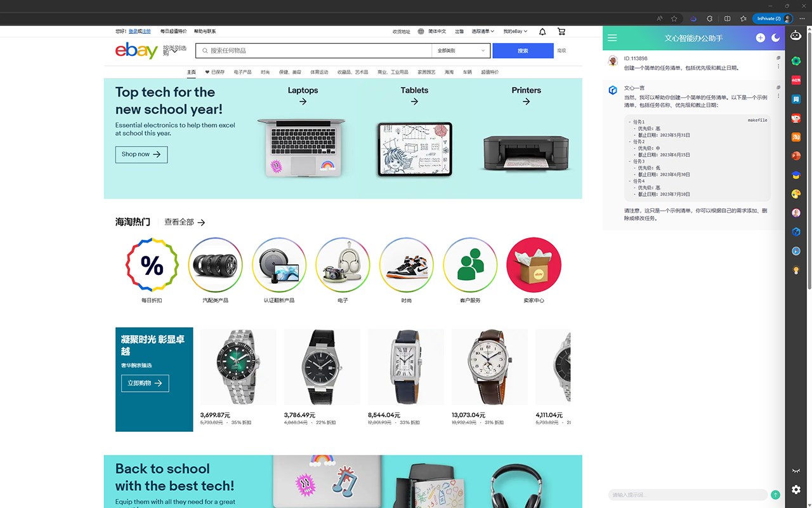812x508 pixels.
Task: Send the prompt with green arrow button
Action: (775, 495)
